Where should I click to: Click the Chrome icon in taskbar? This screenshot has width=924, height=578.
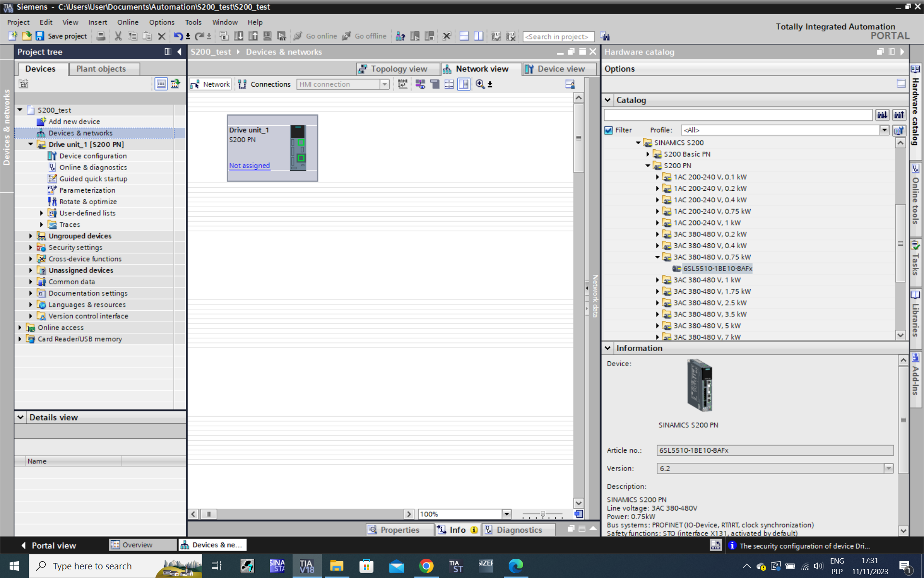(426, 566)
